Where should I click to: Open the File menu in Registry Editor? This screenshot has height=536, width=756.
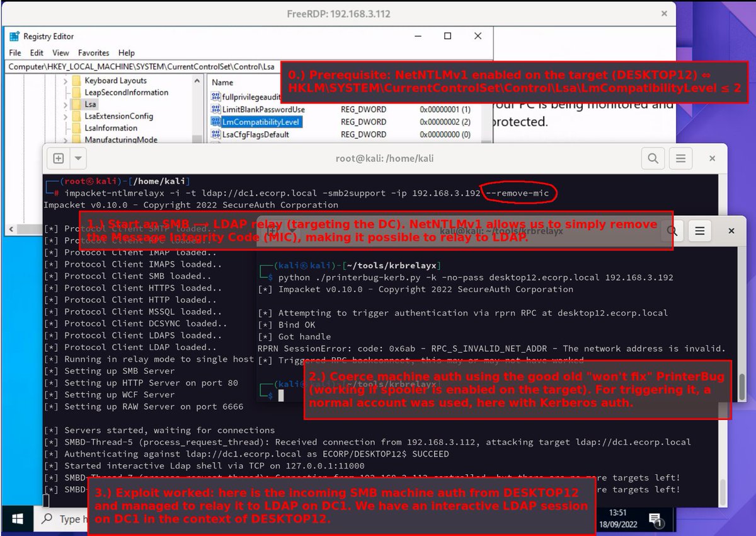tap(15, 53)
